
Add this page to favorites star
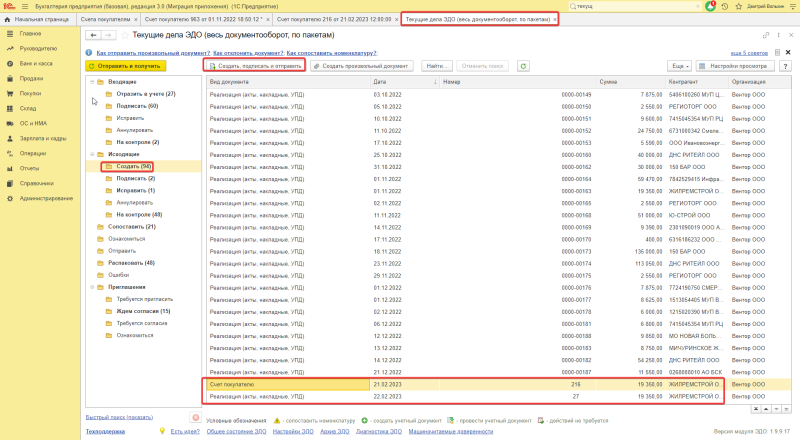point(124,35)
